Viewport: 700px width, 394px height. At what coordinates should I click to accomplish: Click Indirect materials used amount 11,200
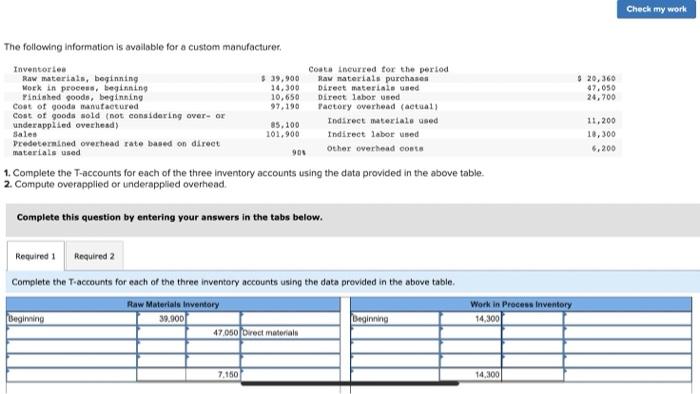point(601,120)
